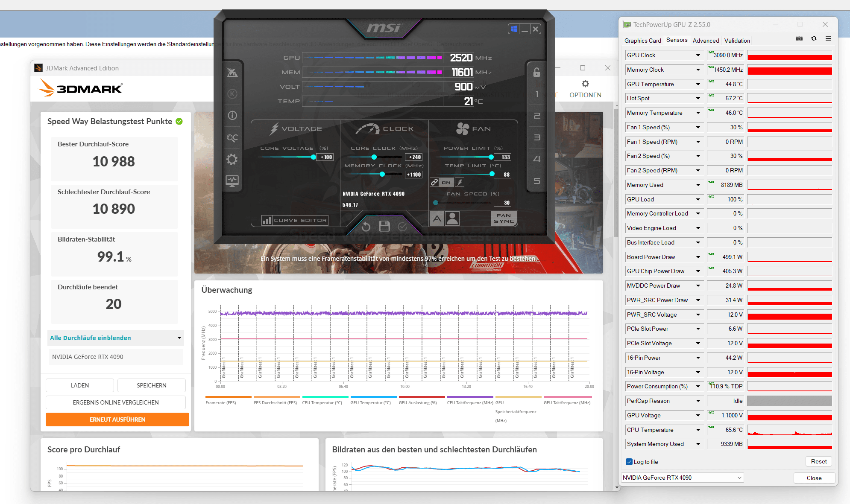This screenshot has width=850, height=504.
Task: Toggle the limit ON switch in Afterburner
Action: (446, 182)
